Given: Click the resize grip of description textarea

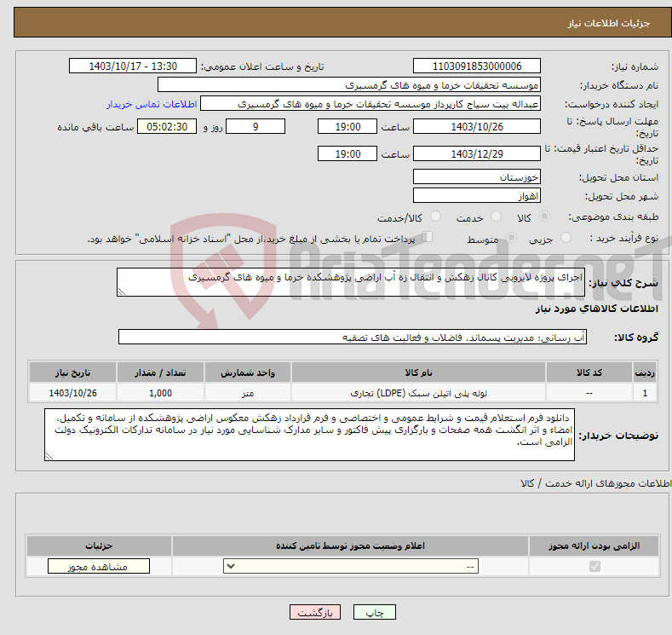Looking at the screenshot, I should point(122,292).
